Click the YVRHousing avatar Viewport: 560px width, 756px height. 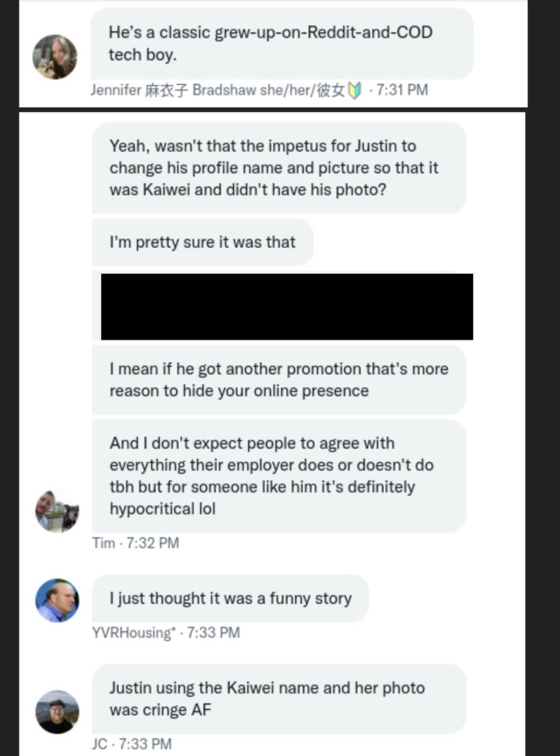point(57,600)
